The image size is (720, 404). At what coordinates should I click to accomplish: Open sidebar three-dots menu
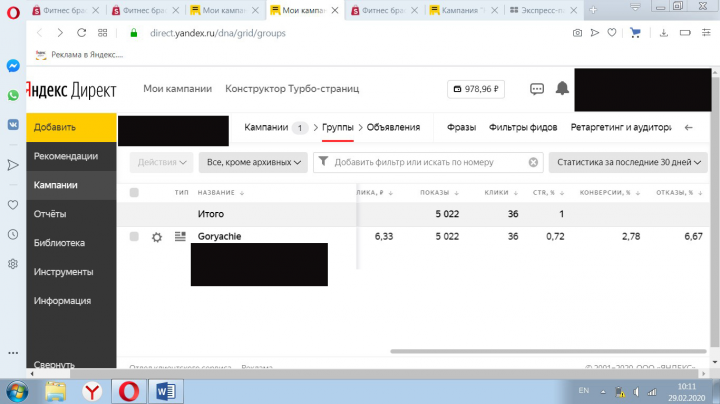(13, 353)
